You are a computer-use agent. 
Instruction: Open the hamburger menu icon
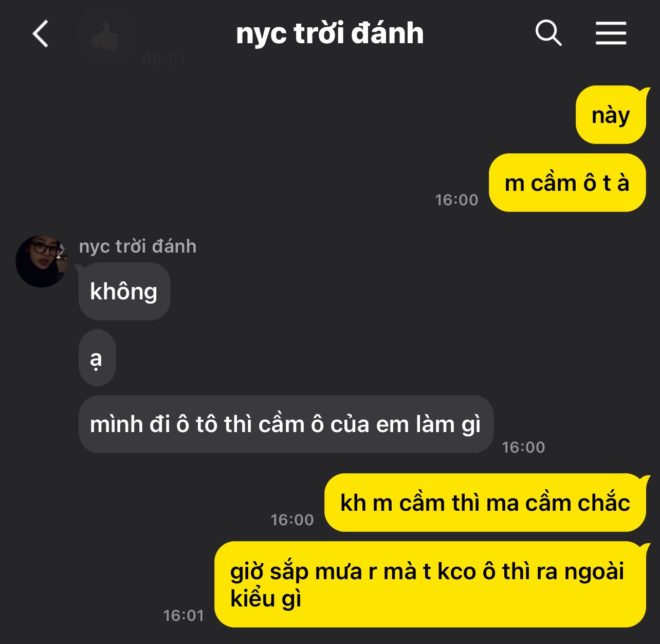tap(611, 33)
